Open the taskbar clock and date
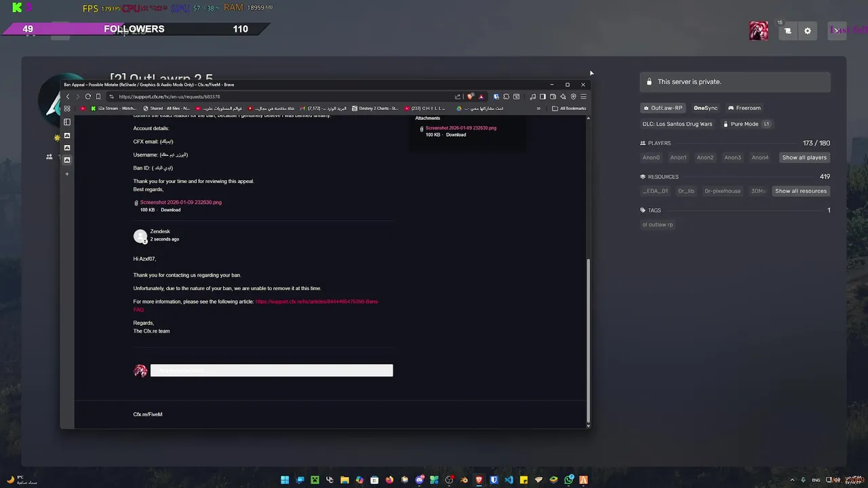The width and height of the screenshot is (868, 488). (x=853, y=480)
